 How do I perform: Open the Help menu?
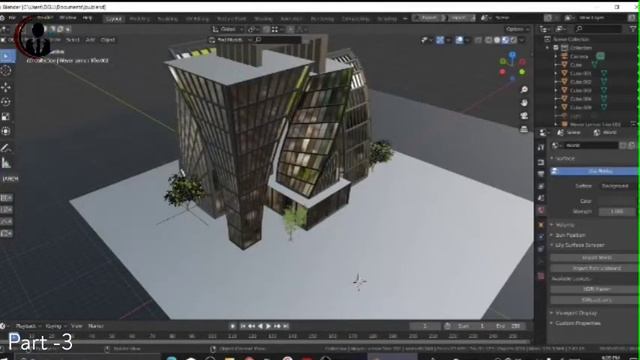coord(87,18)
